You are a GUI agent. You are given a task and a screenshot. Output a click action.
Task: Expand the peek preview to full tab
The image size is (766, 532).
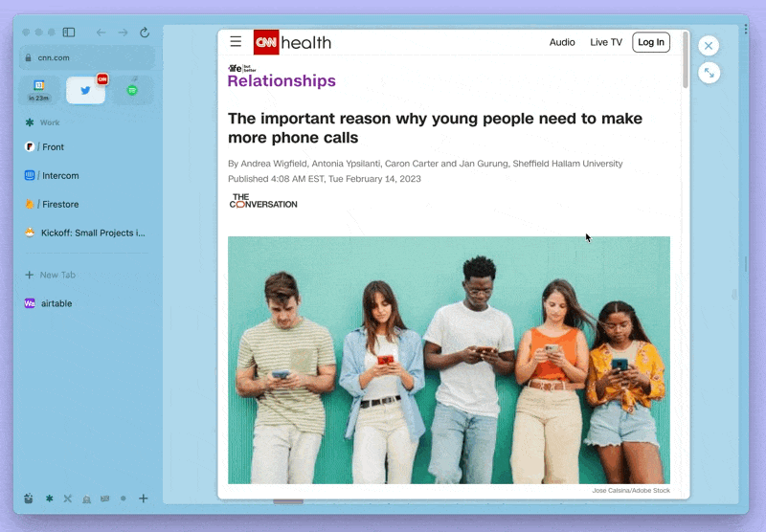point(709,73)
